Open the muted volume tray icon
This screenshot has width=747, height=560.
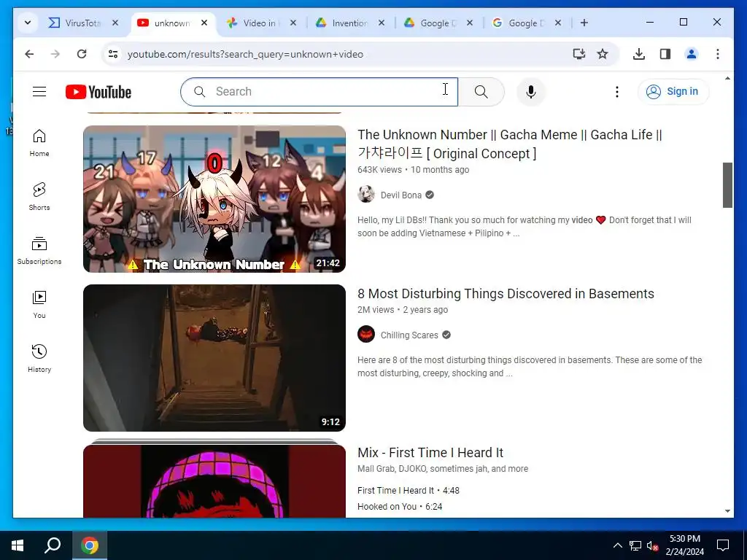[x=652, y=545]
